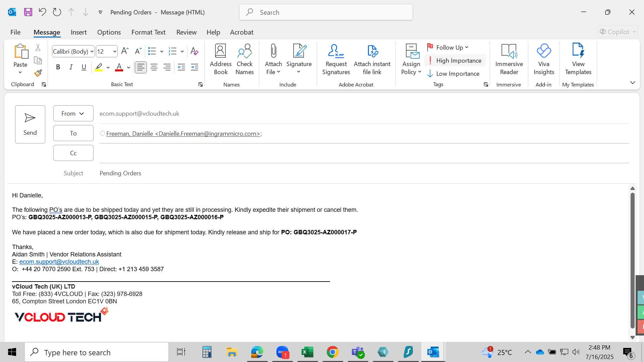Open Microsoft Teams from the taskbar

(358, 352)
